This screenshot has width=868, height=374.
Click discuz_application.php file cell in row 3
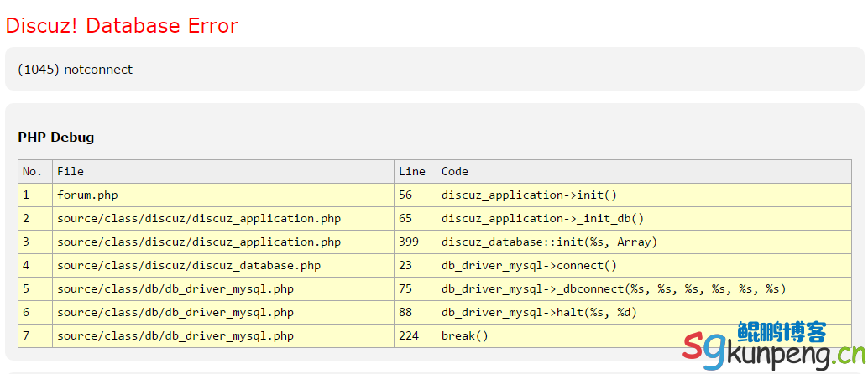pos(223,242)
